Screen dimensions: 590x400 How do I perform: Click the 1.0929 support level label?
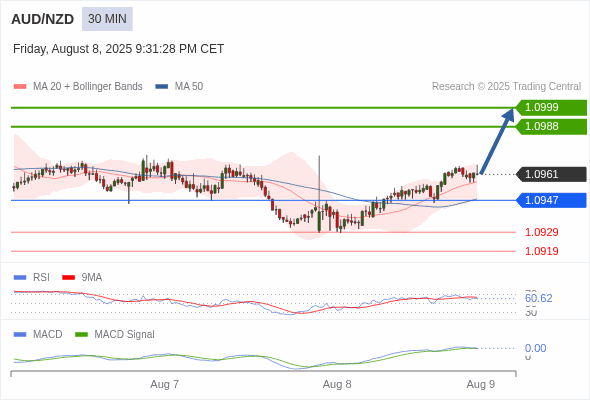(x=541, y=232)
